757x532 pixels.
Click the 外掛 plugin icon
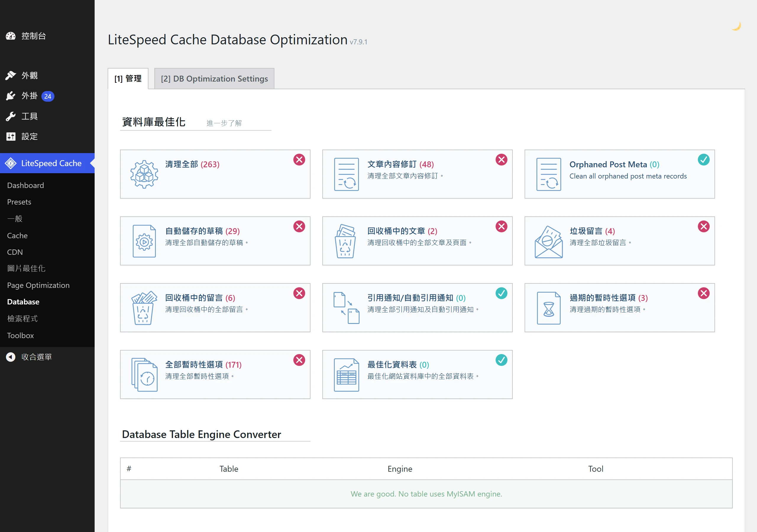click(11, 96)
